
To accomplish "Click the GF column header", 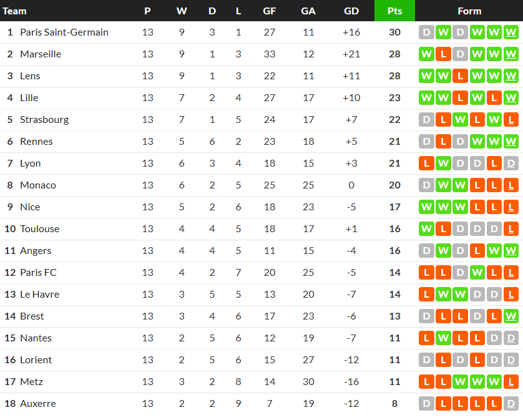I will tap(270, 11).
